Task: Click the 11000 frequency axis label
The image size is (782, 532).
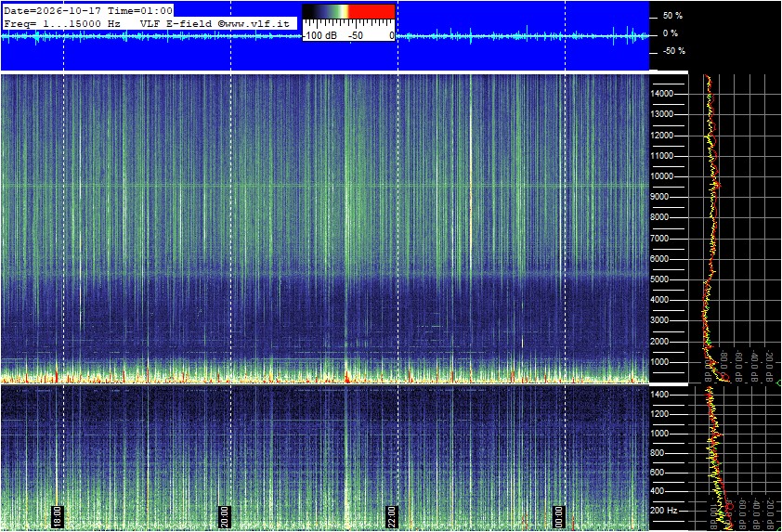Action: point(662,156)
